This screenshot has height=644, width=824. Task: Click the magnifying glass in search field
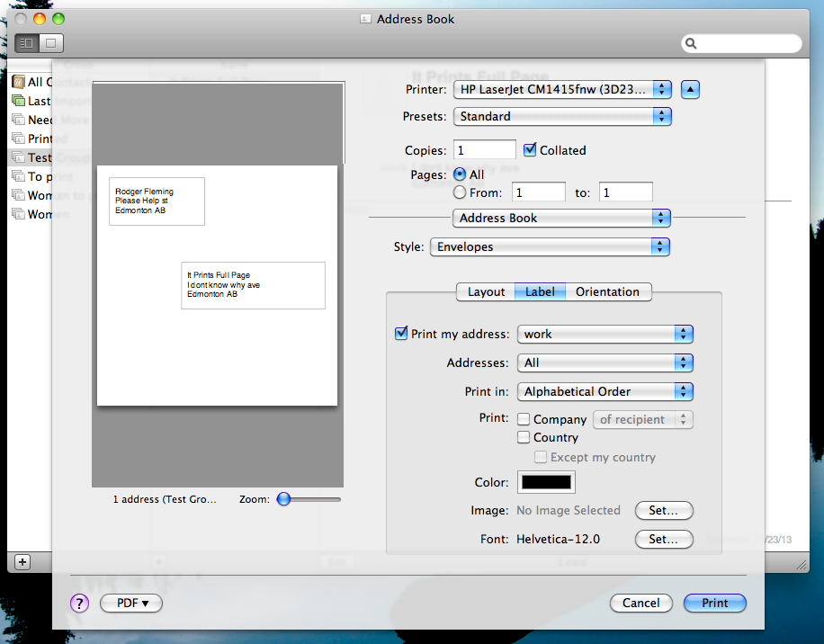tap(690, 43)
